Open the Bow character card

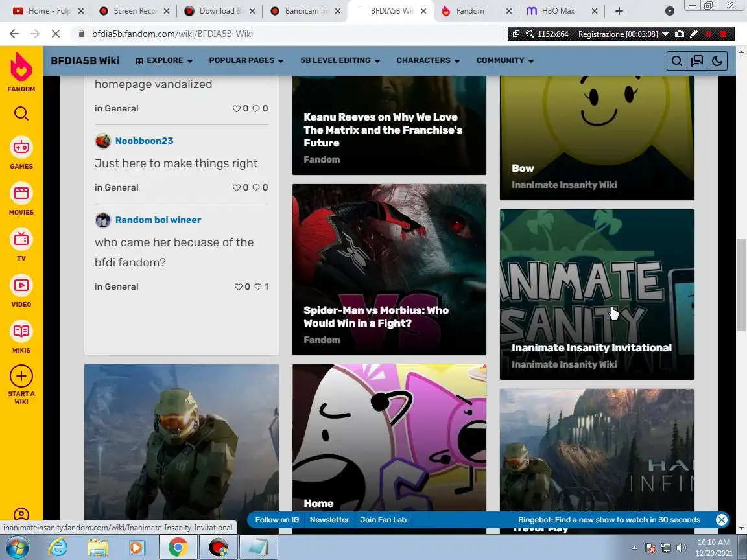597,138
